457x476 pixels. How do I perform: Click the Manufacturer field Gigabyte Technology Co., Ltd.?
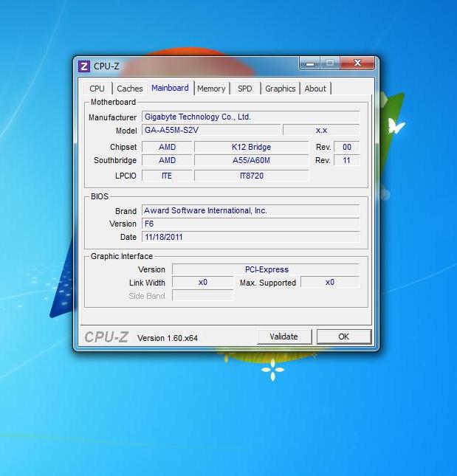click(x=250, y=117)
